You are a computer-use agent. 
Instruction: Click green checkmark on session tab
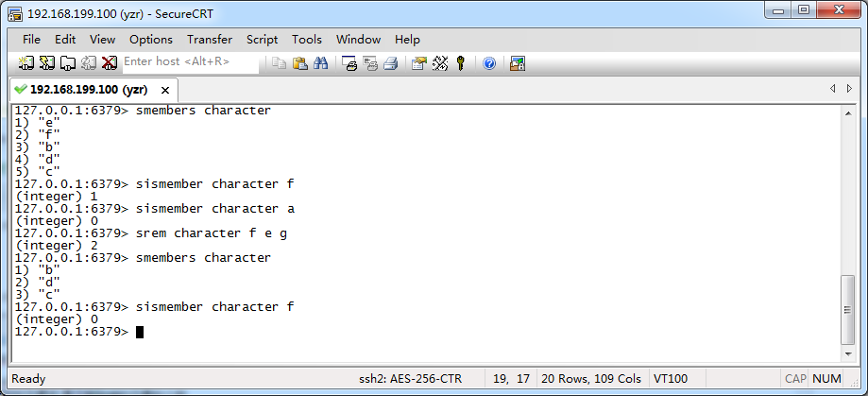click(x=21, y=89)
